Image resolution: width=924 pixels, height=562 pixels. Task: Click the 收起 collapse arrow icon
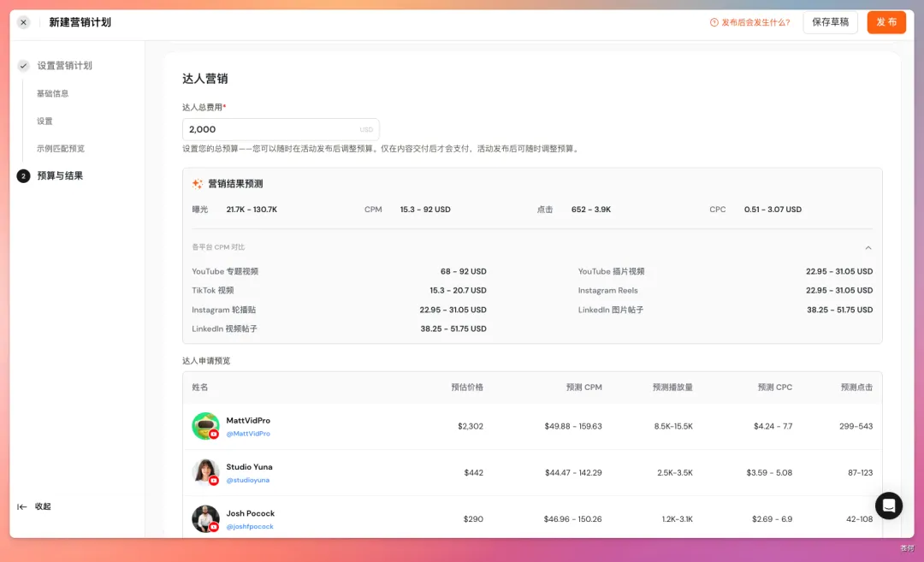[x=21, y=506]
